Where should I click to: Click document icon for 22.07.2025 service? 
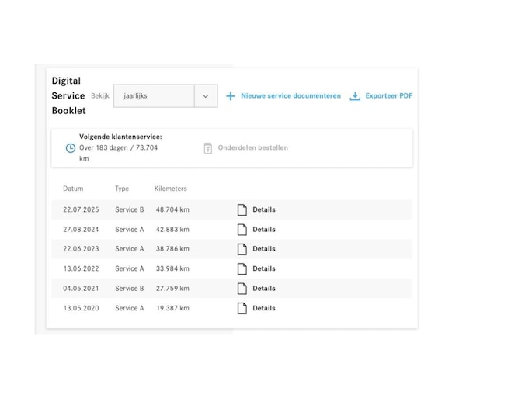point(242,209)
